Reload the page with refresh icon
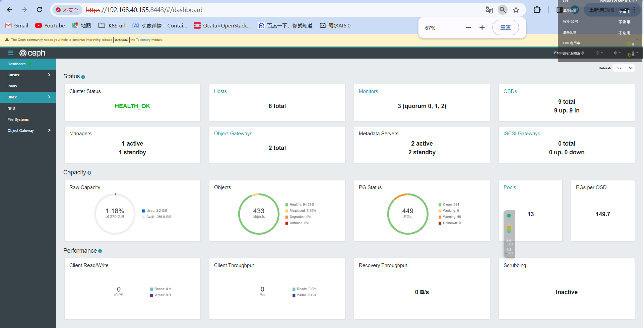Image resolution: width=644 pixels, height=328 pixels. (x=39, y=10)
